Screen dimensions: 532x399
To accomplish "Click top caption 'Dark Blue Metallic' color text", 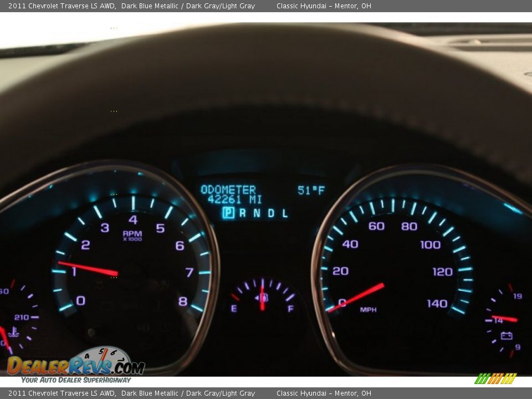I will (x=150, y=6).
